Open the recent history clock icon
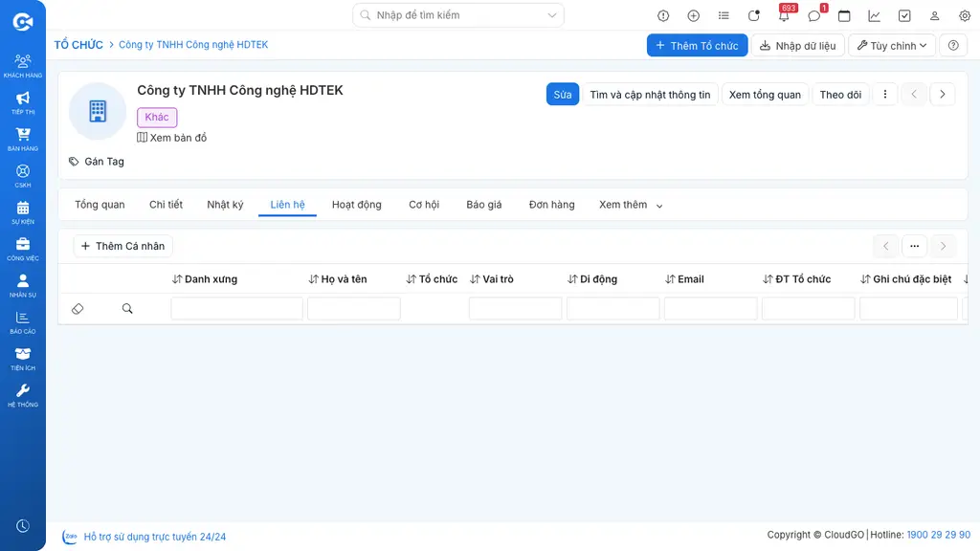 [x=23, y=526]
